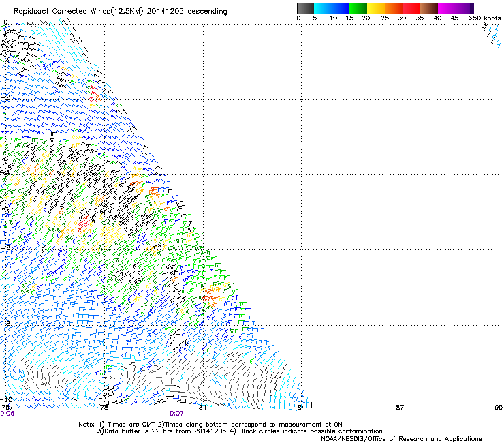Screen dimensions: 504x443
Task: Click the green 15-20 knots legend swatch
Action: (x=358, y=8)
